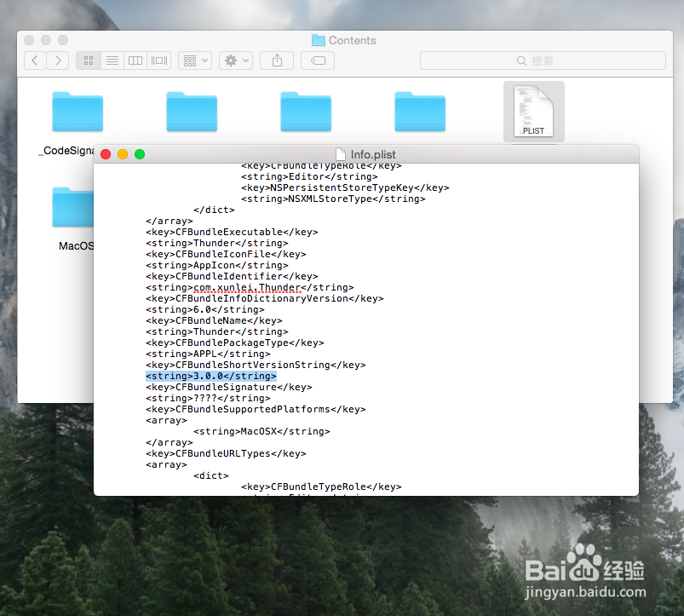Switch Finder to icon view
The width and height of the screenshot is (684, 616).
tap(89, 60)
